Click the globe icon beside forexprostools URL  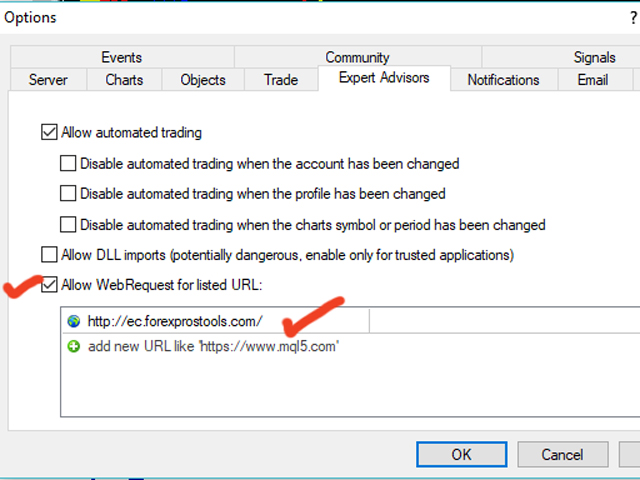(74, 321)
